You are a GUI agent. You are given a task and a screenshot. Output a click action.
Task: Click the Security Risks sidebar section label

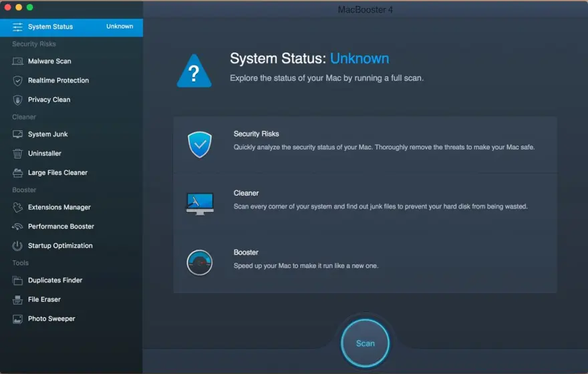click(34, 44)
